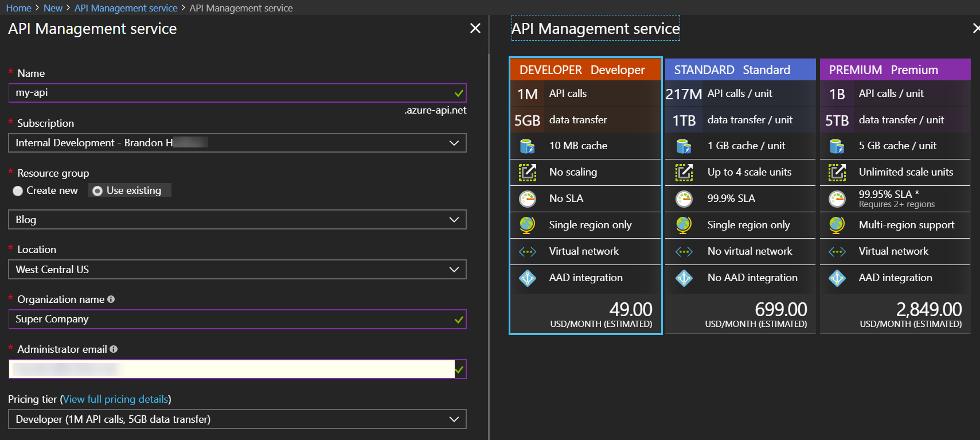
Task: Click Administrator email info icon
Action: pyautogui.click(x=114, y=349)
